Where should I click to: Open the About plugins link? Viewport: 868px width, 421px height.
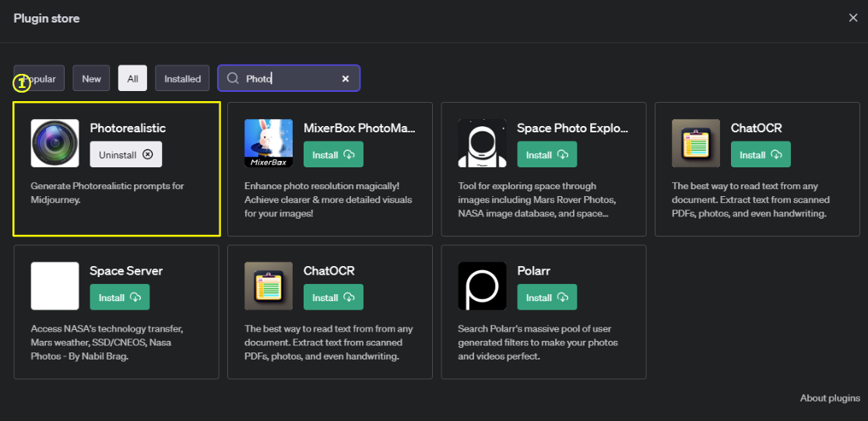pos(830,398)
